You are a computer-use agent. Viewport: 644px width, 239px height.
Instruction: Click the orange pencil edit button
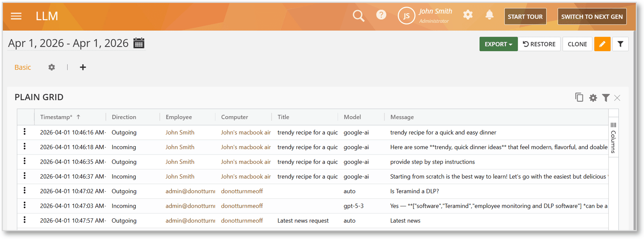pos(602,44)
